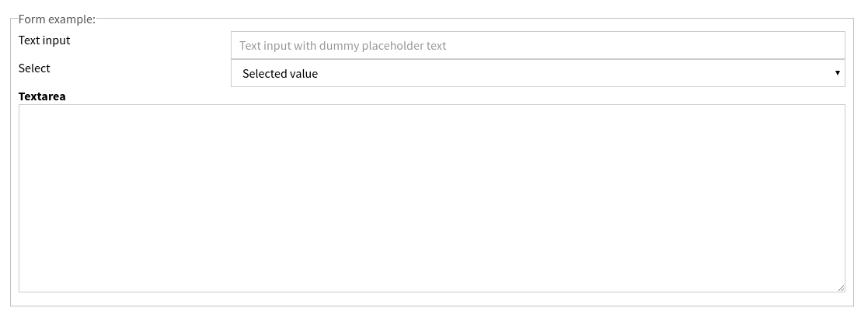Select the multiline field under 'Textarea'

tap(431, 198)
